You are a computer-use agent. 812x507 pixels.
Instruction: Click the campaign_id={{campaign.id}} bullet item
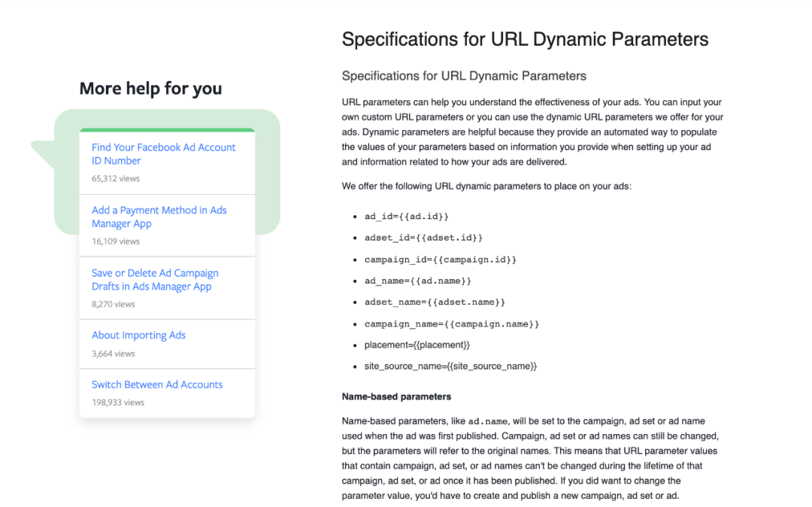[x=441, y=260]
